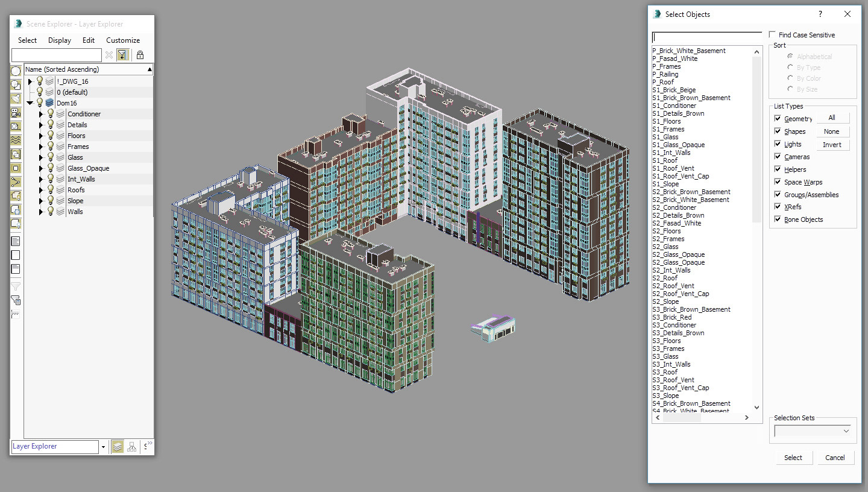Focus the Select Objects search field
Viewport: 868px width, 492px height.
point(707,37)
